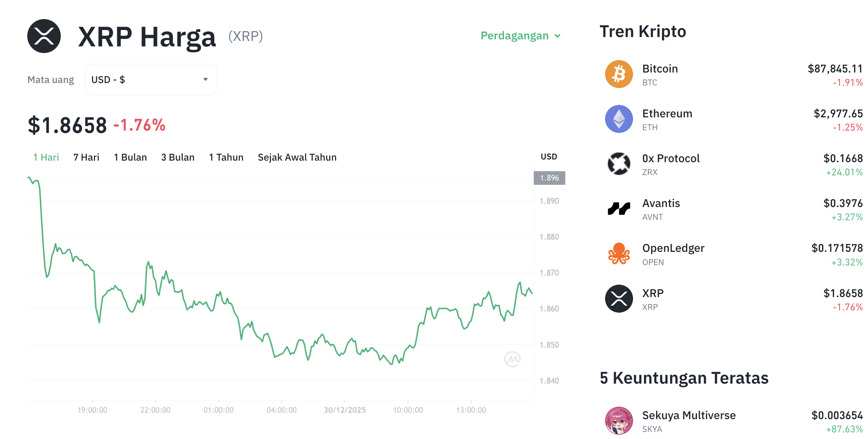
Task: Open the USD currency dropdown
Action: click(151, 79)
